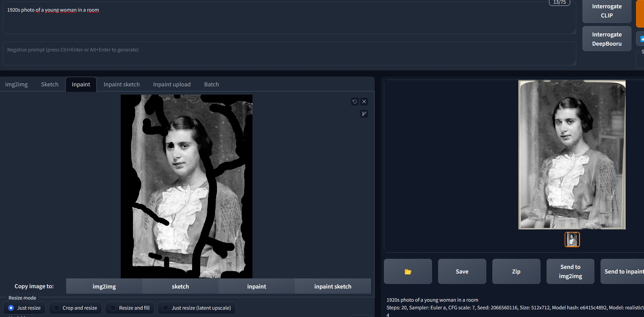Image resolution: width=644 pixels, height=317 pixels.
Task: Send the result to inpaint
Action: click(622, 271)
